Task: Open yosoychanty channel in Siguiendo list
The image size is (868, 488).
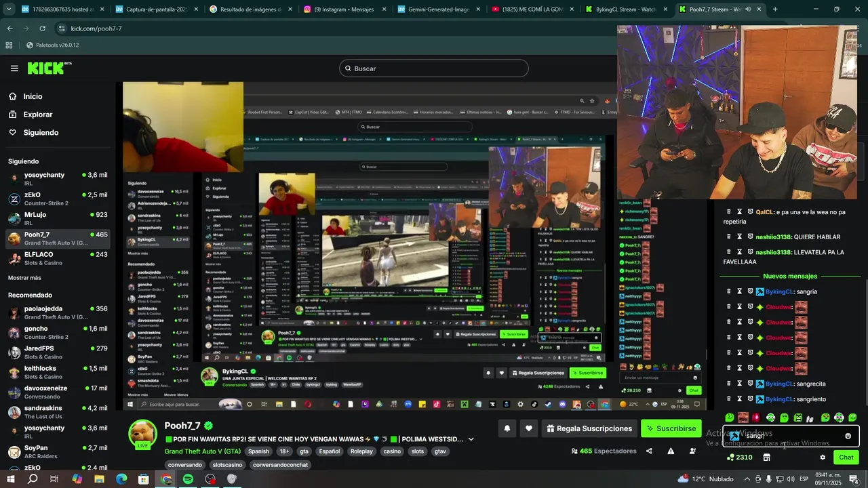Action: click(57, 179)
